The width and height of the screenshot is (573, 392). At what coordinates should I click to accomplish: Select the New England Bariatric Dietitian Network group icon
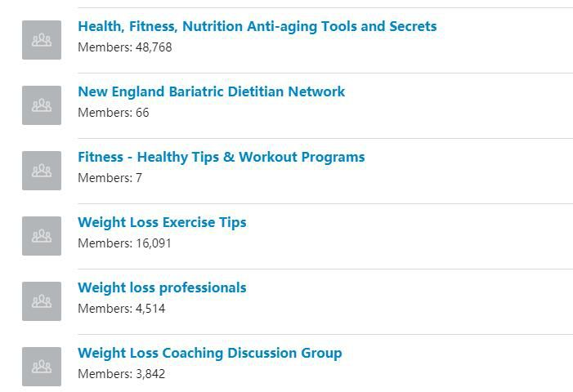tap(42, 105)
